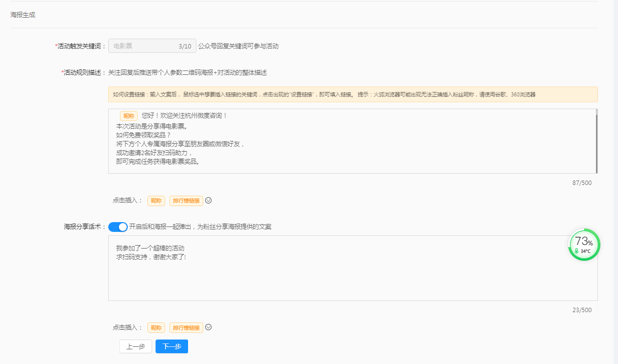
Task: Click the 87/500 character counter
Action: [x=582, y=183]
